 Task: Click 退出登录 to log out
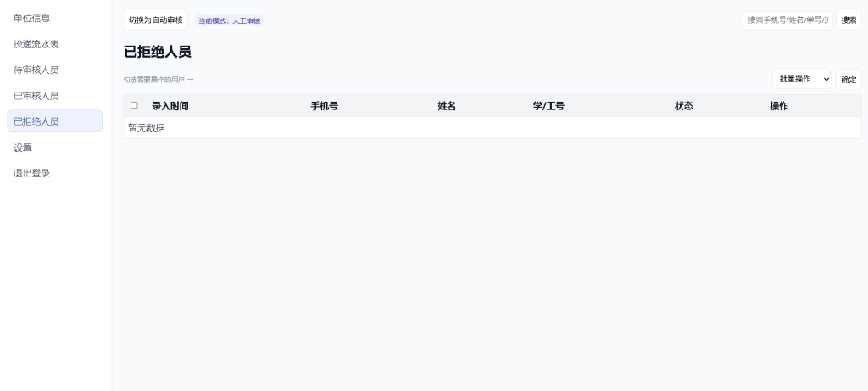click(x=32, y=173)
